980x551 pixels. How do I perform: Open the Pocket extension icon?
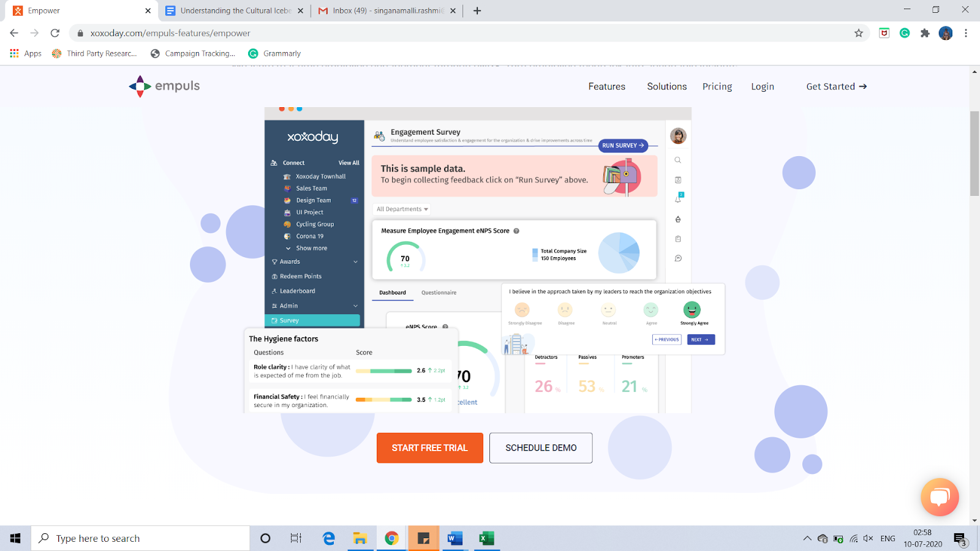click(884, 33)
